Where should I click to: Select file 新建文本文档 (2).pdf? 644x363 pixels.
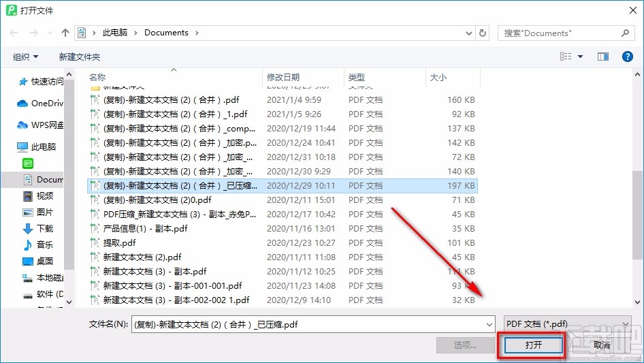283,257
